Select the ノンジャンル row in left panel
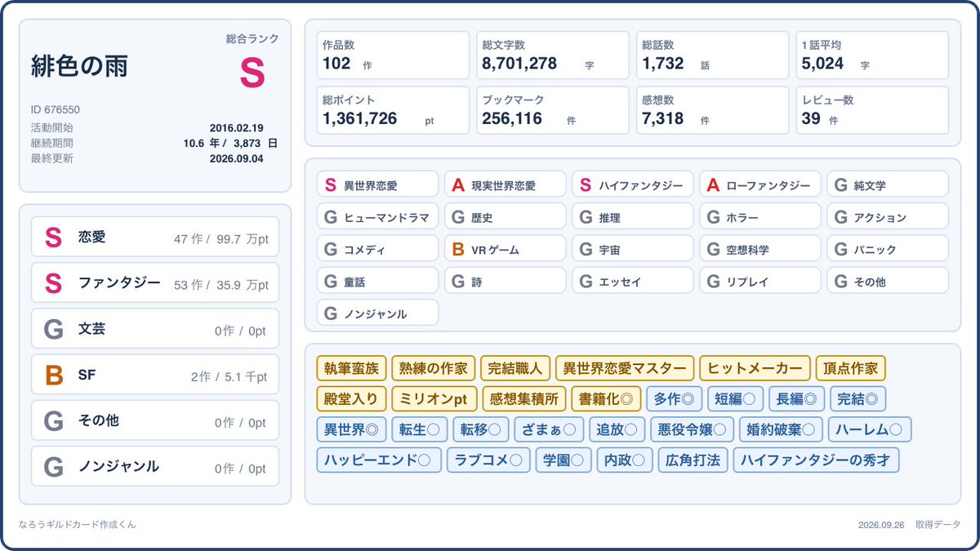Screen dimensions: 980x551 tap(155, 466)
